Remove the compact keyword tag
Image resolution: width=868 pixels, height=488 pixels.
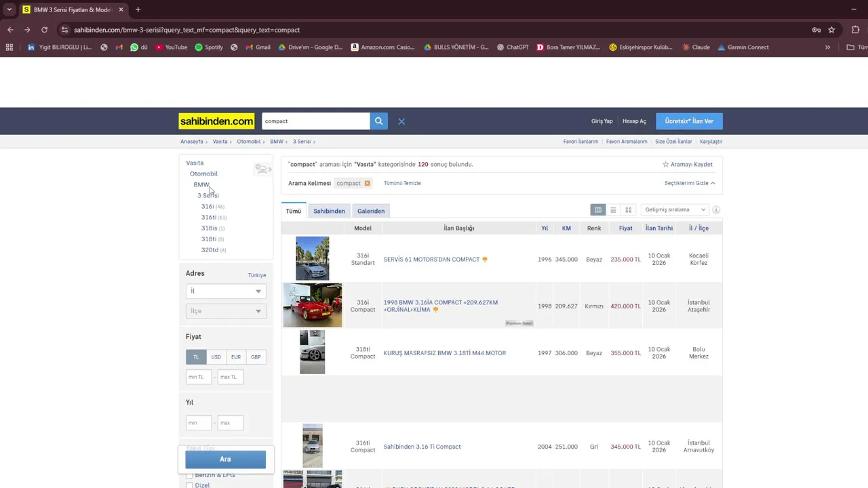coord(367,183)
